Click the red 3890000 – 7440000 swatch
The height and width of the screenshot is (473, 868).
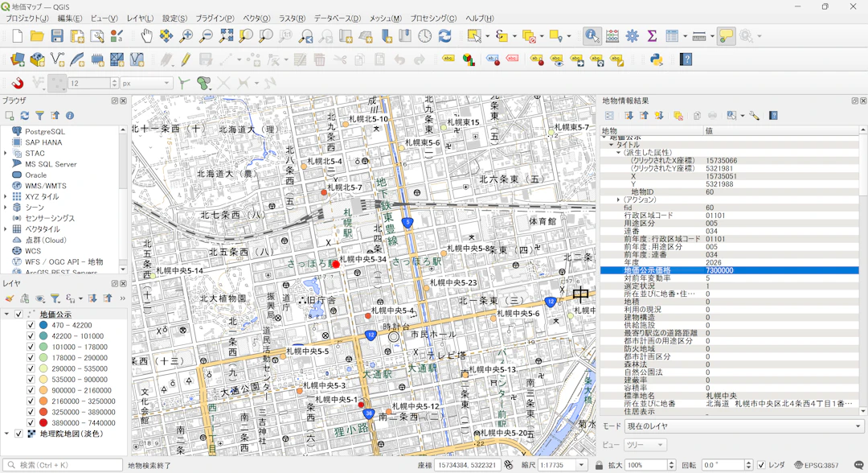coord(43,422)
